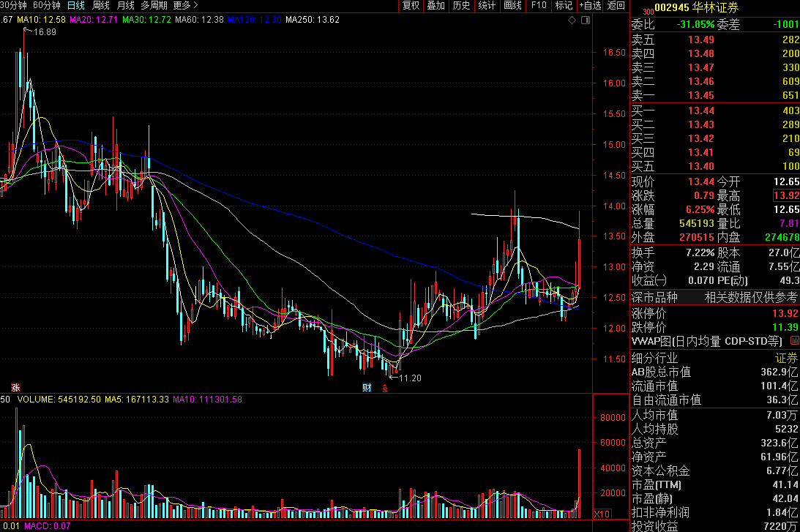Open the 画线 drawing tools
This screenshot has width=800, height=532.
[x=512, y=6]
